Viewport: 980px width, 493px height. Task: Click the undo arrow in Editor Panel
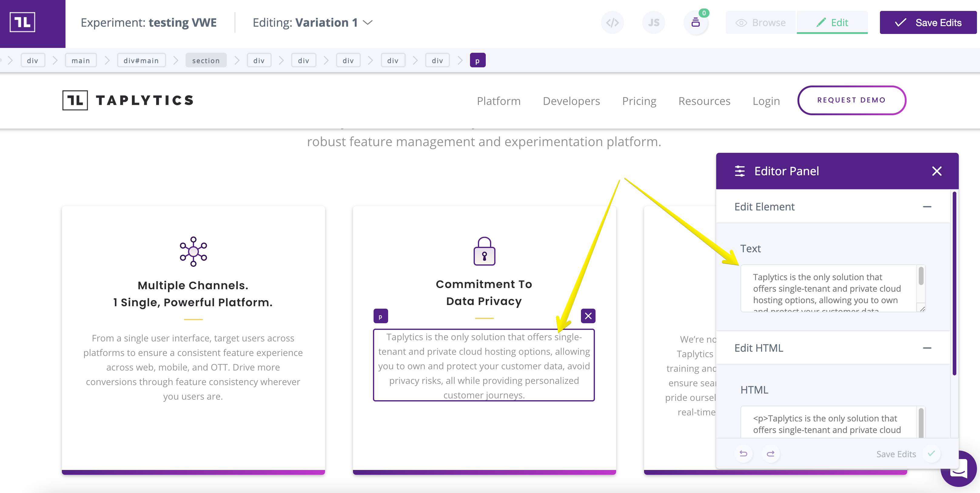(x=743, y=454)
